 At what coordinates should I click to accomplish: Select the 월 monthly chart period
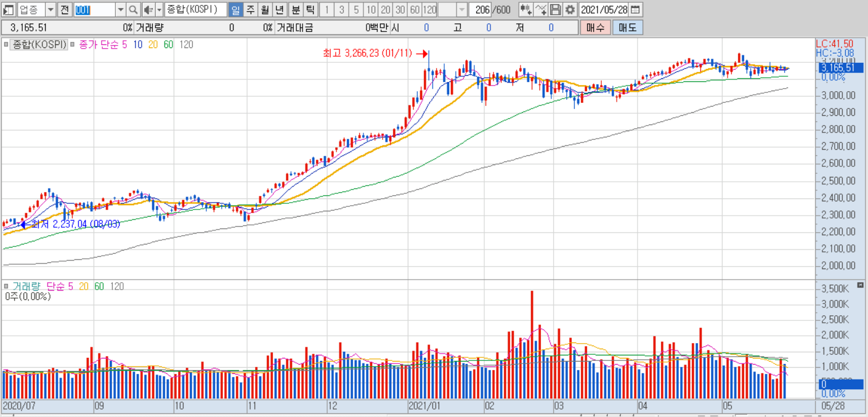pyautogui.click(x=265, y=9)
